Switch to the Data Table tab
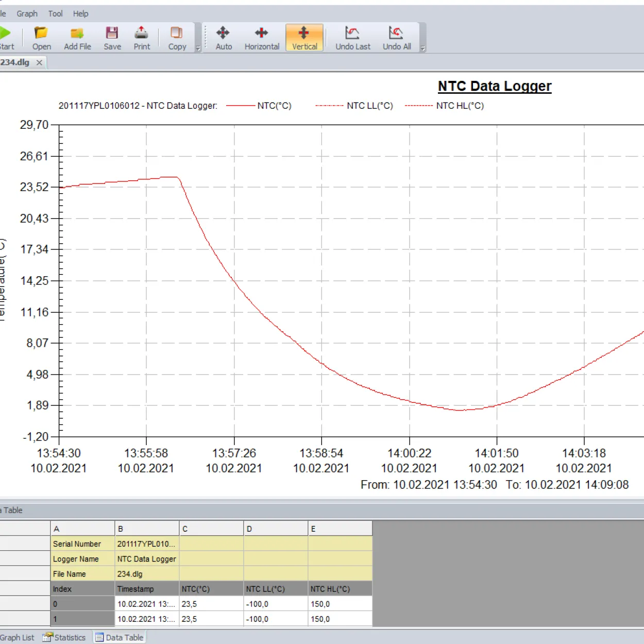The image size is (644, 644). tap(120, 637)
